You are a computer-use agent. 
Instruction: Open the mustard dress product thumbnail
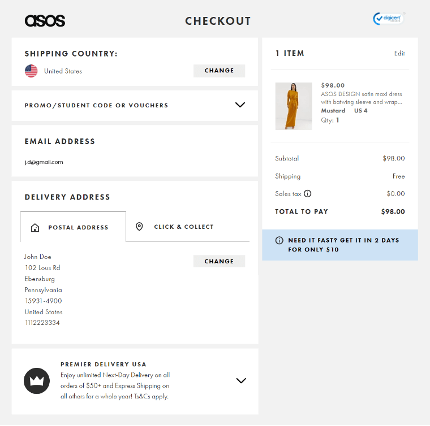tap(294, 106)
